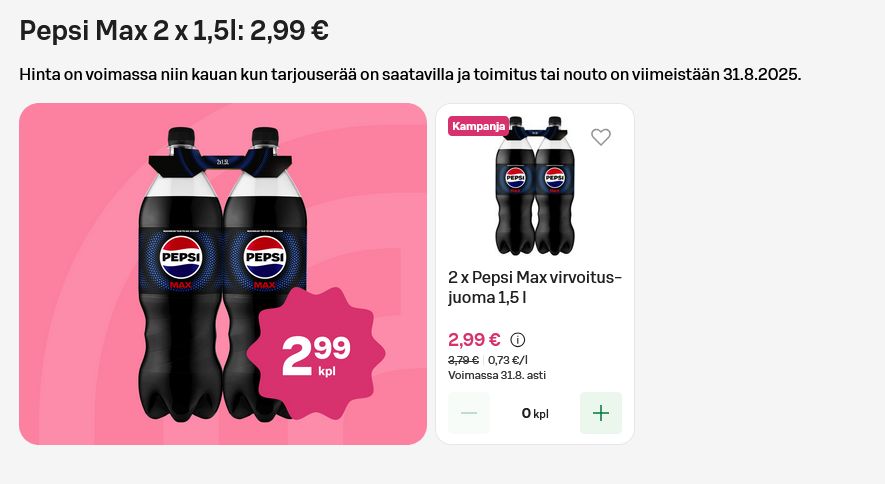
Task: Click the crossed-out 3,79 € old price
Action: coord(463,360)
